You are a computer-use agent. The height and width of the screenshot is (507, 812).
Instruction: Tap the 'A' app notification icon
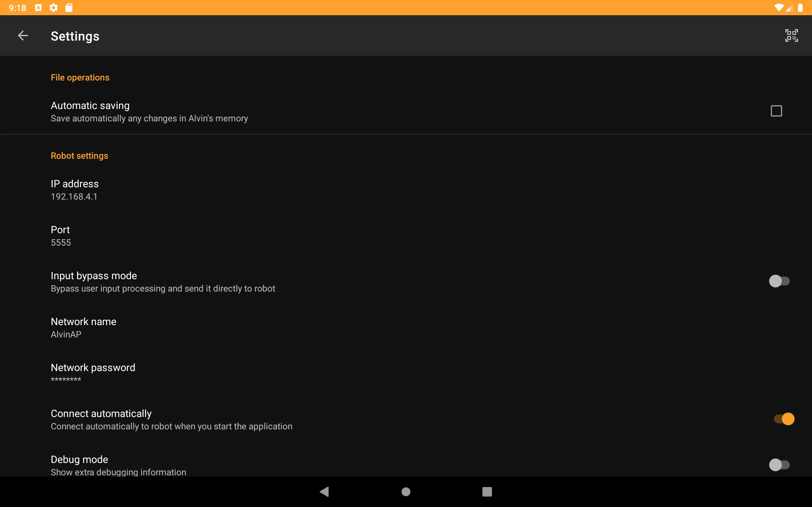tap(38, 7)
